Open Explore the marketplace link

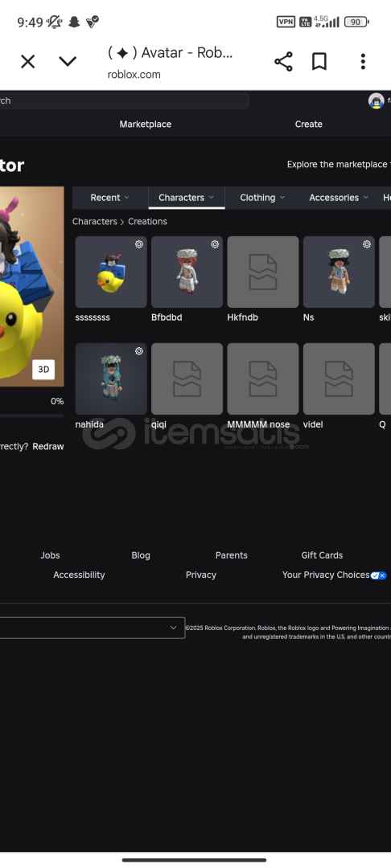point(339,165)
